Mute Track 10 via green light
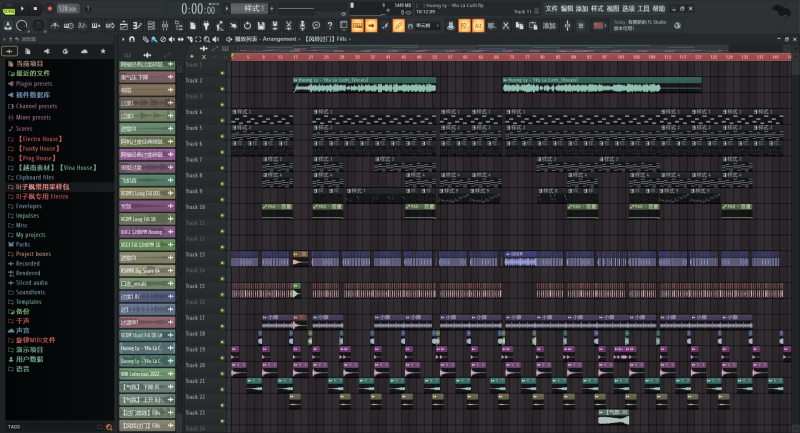800x433 pixels. [222, 216]
